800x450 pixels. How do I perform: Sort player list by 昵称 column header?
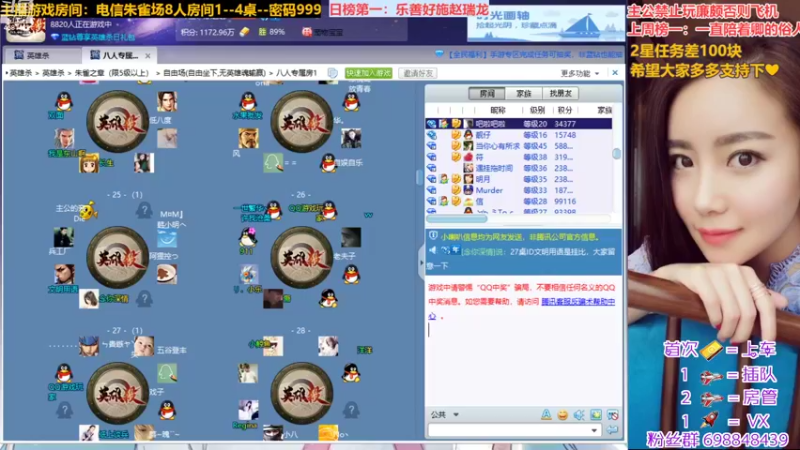pyautogui.click(x=497, y=110)
